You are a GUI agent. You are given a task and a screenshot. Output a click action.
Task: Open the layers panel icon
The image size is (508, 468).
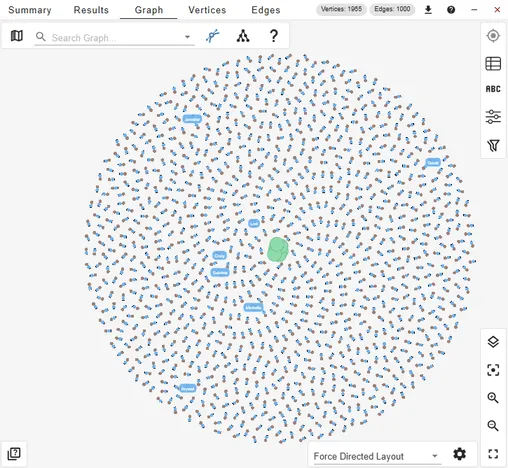493,342
